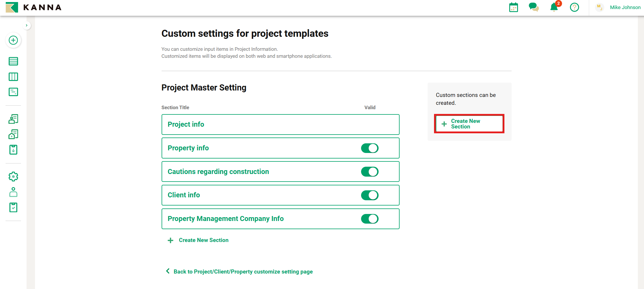Open Mike Johnson user menu
The height and width of the screenshot is (289, 644).
[625, 8]
